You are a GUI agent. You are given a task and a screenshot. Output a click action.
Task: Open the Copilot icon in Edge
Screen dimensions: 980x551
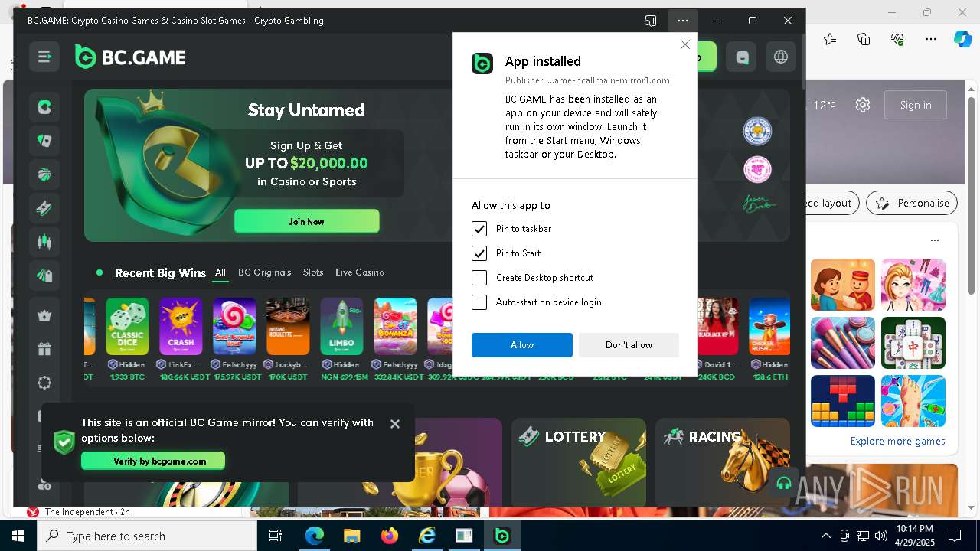coord(962,39)
